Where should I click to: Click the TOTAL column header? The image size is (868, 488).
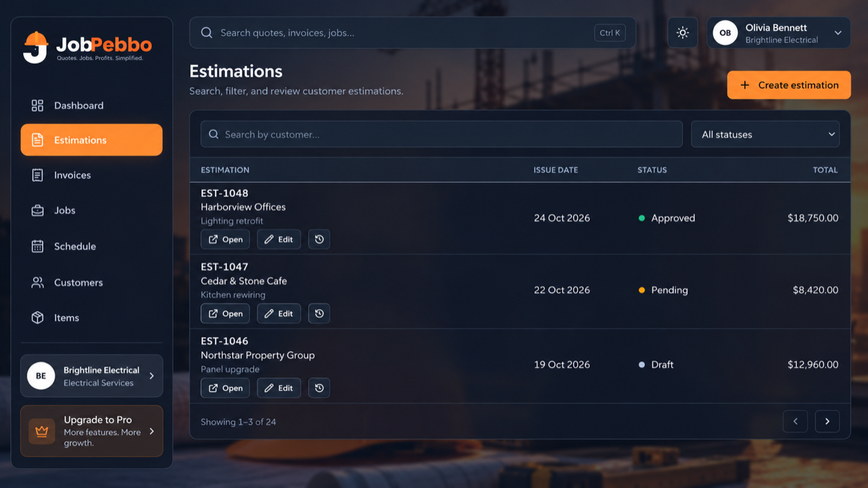click(x=825, y=170)
